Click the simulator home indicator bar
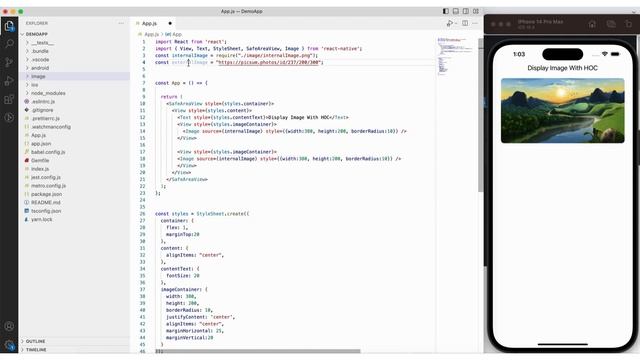This screenshot has width=640, height=360. 562,344
